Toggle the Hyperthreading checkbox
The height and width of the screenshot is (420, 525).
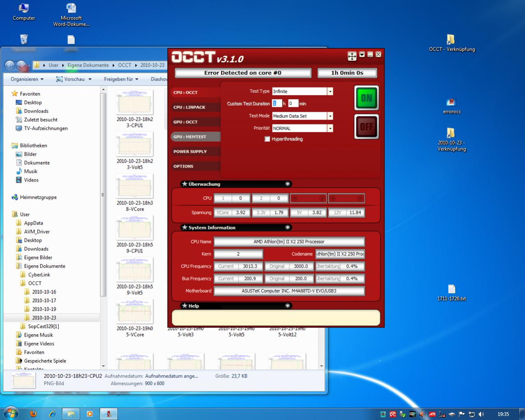point(267,139)
